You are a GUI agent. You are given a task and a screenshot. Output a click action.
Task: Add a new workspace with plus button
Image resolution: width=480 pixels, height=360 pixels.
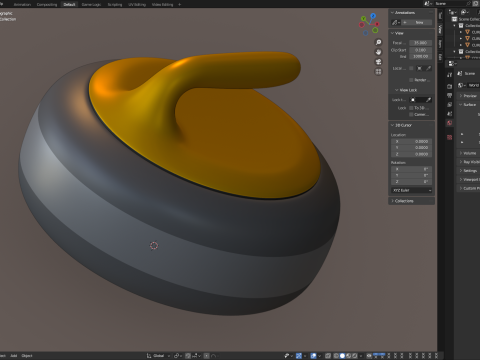coord(180,4)
